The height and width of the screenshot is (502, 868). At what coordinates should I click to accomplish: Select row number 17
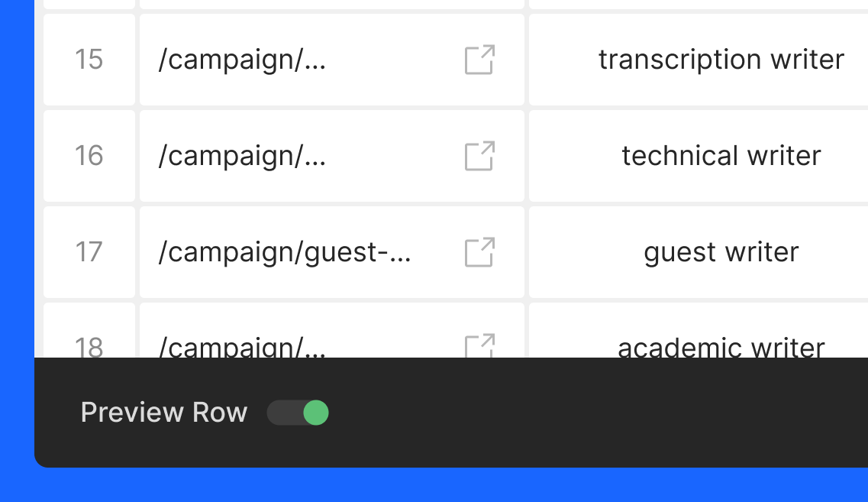(89, 252)
